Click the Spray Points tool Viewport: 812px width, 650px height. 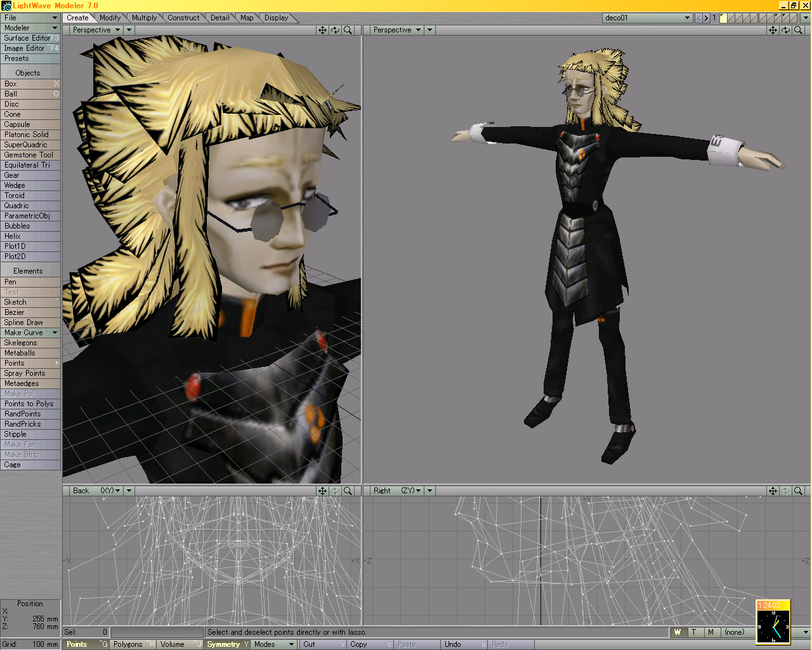(30, 373)
